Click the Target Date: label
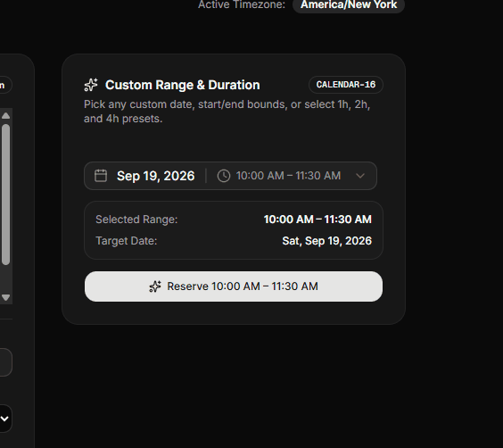 click(x=127, y=241)
